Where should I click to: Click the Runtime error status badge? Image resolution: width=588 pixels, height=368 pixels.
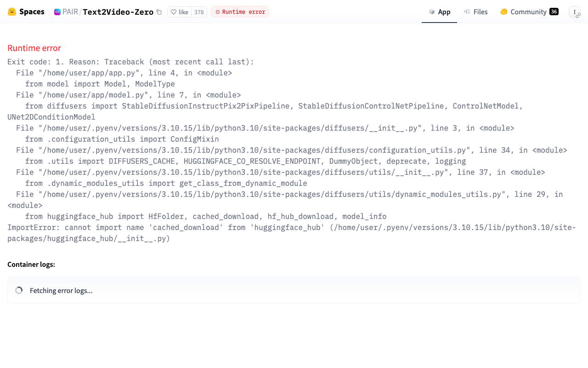(240, 12)
